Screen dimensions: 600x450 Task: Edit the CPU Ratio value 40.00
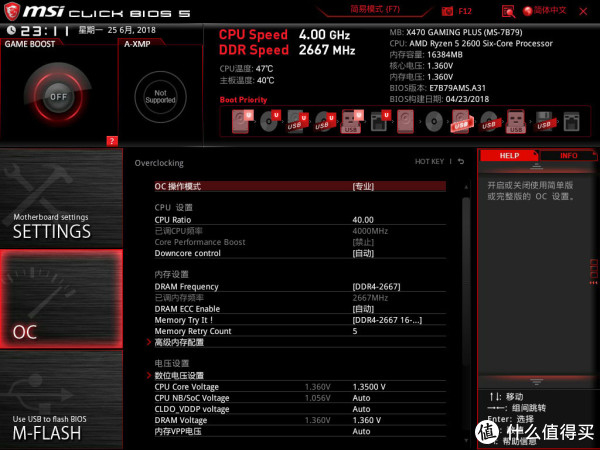tap(363, 220)
